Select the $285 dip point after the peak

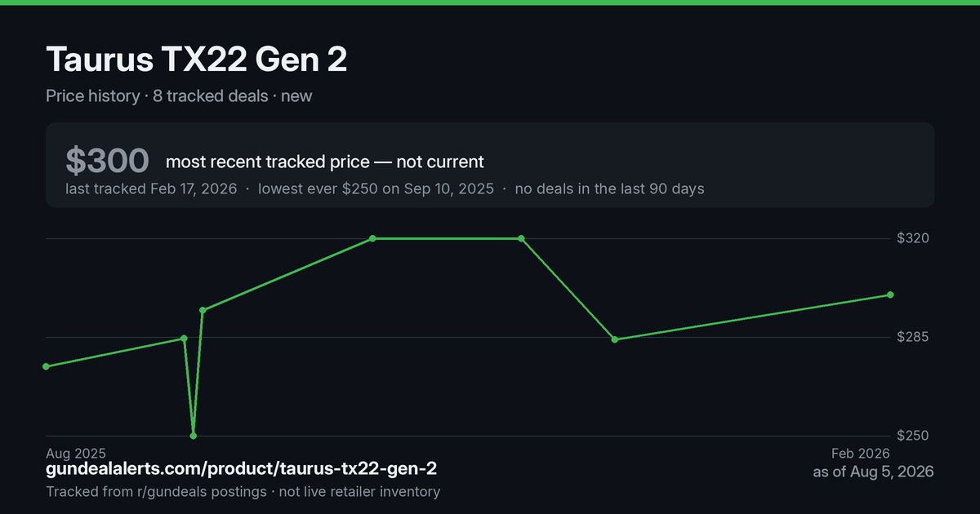coord(614,339)
